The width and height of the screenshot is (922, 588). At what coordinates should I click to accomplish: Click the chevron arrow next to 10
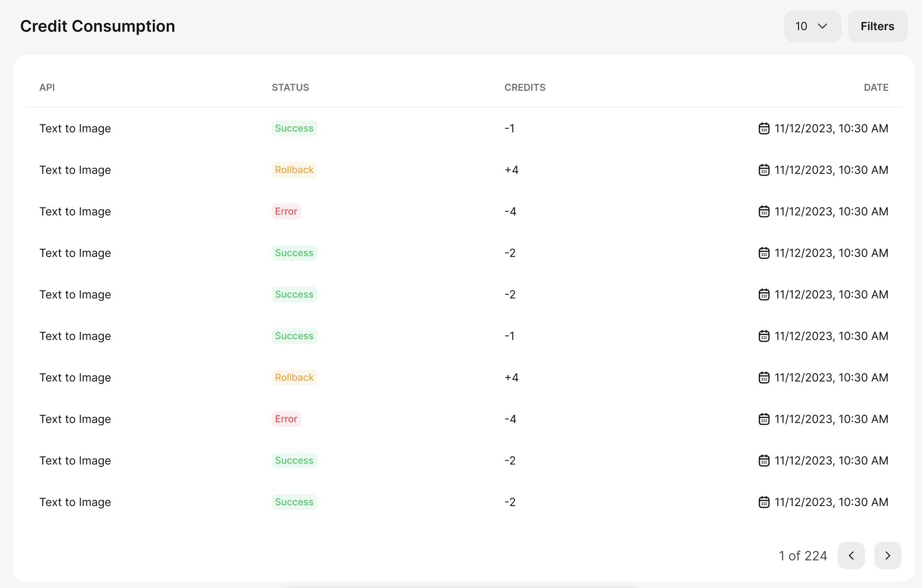[823, 26]
